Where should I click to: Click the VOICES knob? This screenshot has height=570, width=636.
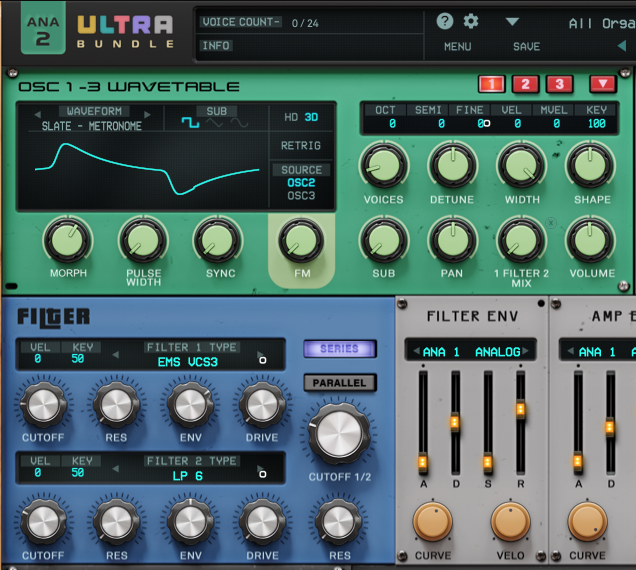coord(384,166)
